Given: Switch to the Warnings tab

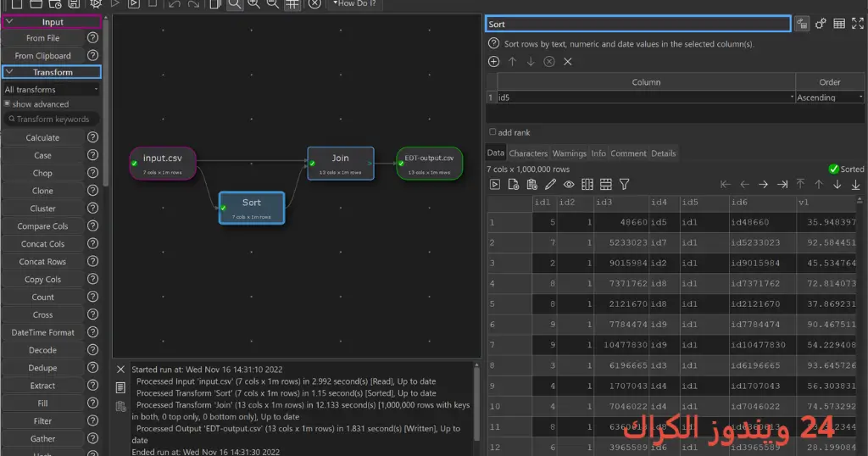Looking at the screenshot, I should (569, 153).
